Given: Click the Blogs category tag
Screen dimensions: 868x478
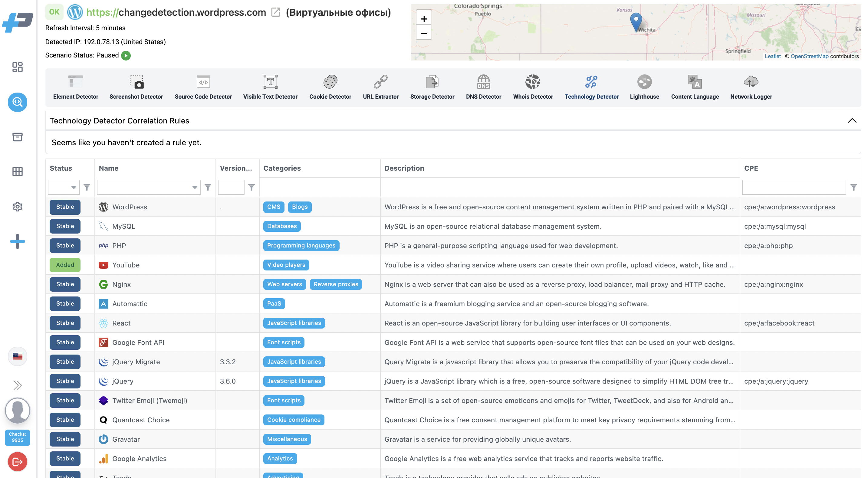Looking at the screenshot, I should (300, 207).
